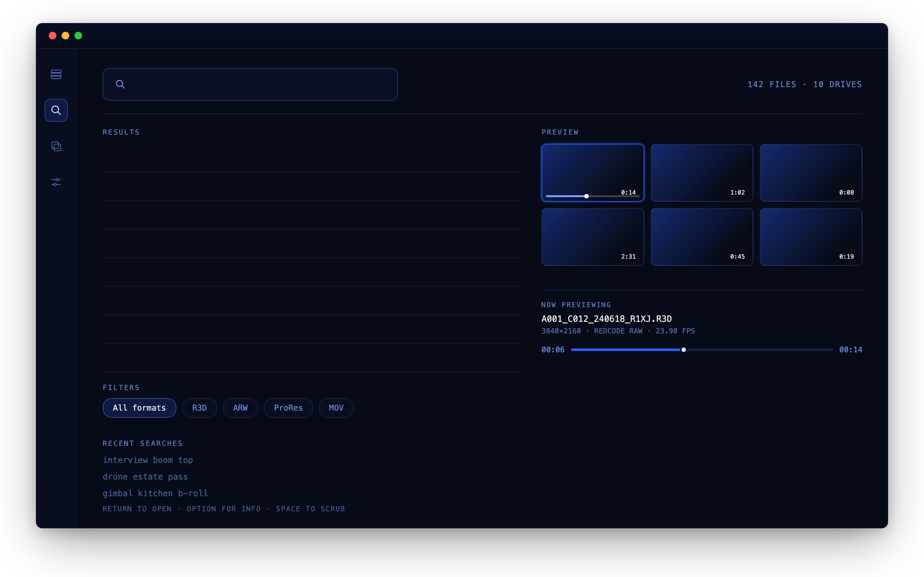
Task: Click into the search input field
Action: (x=250, y=84)
